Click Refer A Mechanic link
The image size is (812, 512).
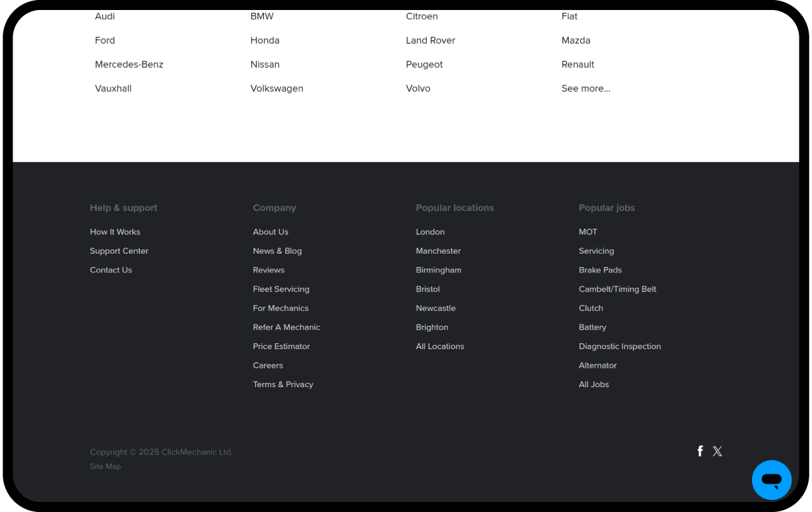(x=286, y=327)
